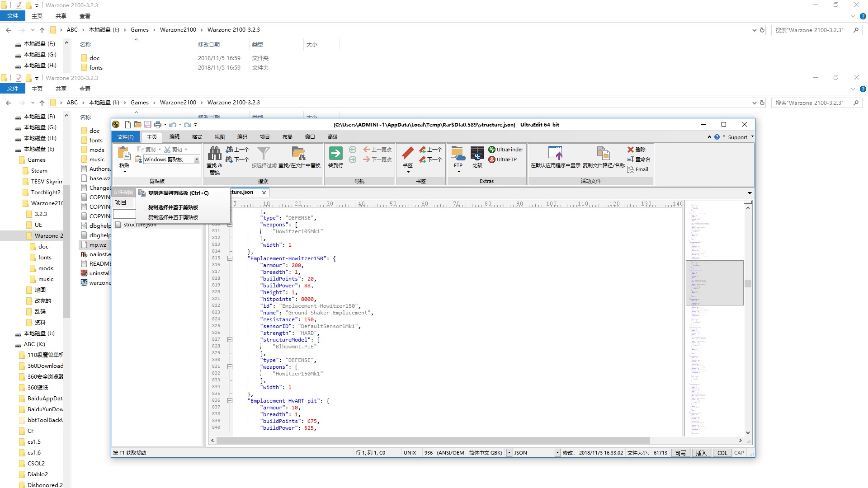This screenshot has height=488, width=868.
Task: Click the red Bookmark icon
Action: point(407,154)
